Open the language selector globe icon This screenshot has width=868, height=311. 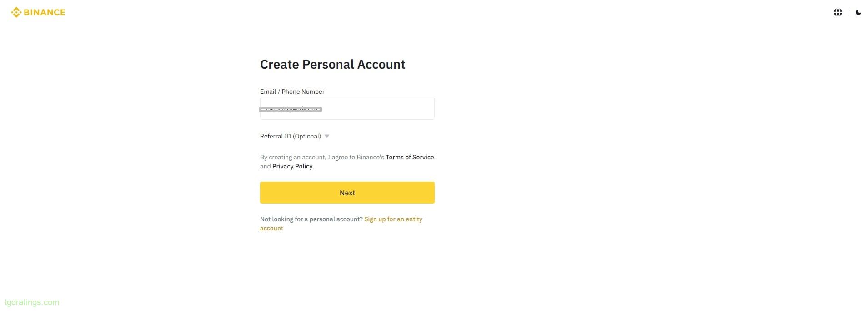tap(838, 12)
